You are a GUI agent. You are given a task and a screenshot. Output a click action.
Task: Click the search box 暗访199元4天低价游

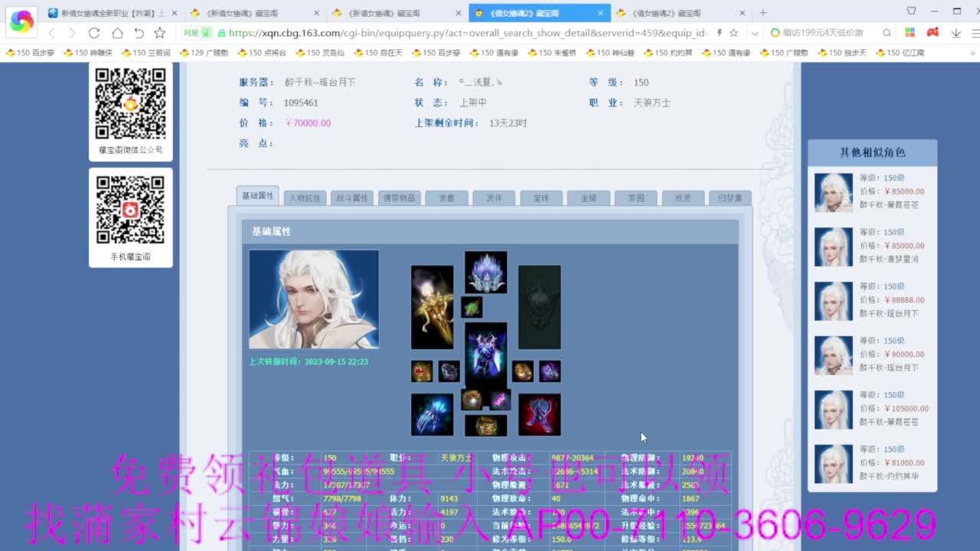pos(825,33)
